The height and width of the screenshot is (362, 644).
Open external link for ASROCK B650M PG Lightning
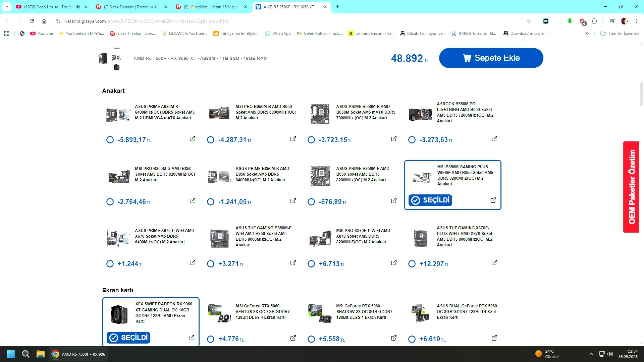pos(494,138)
